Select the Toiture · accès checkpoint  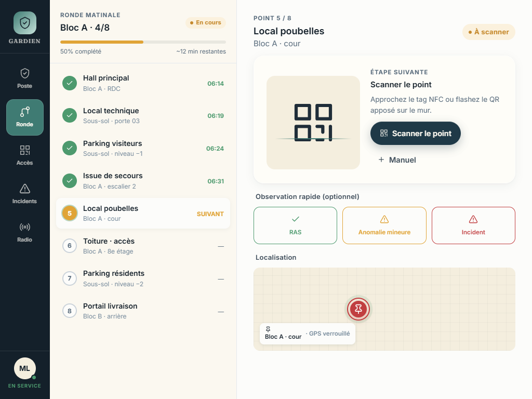(143, 246)
